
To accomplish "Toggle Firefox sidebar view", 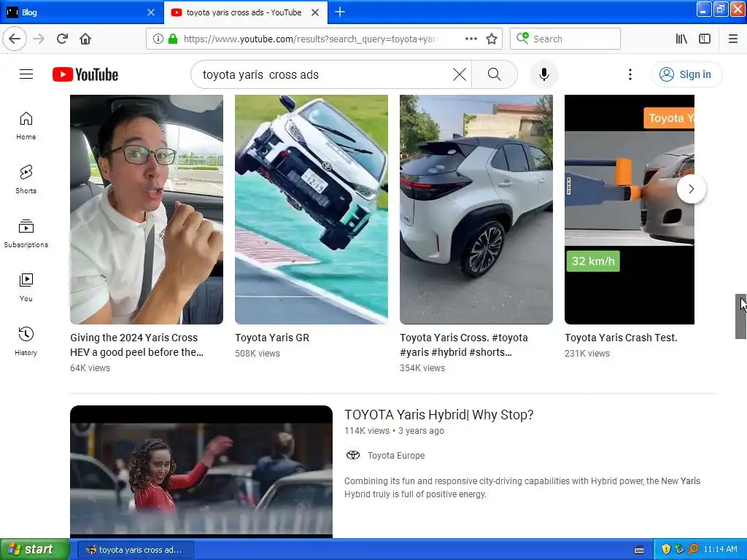I will tap(705, 39).
